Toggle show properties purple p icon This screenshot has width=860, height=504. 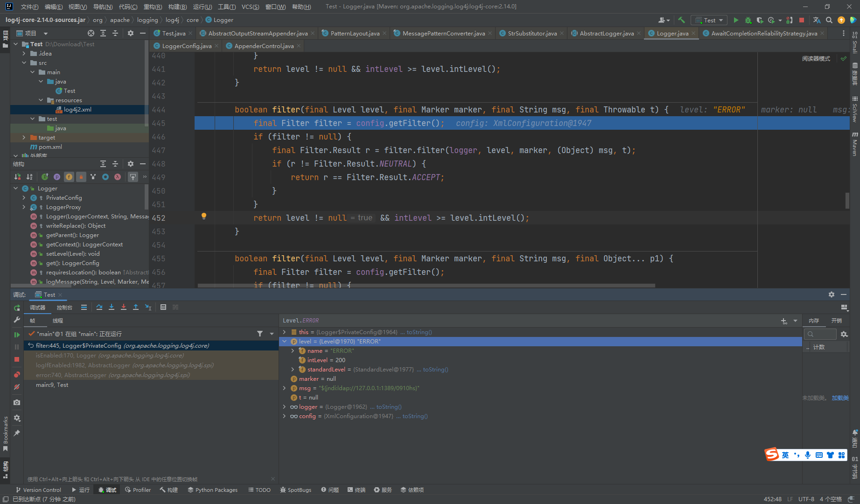click(x=57, y=177)
